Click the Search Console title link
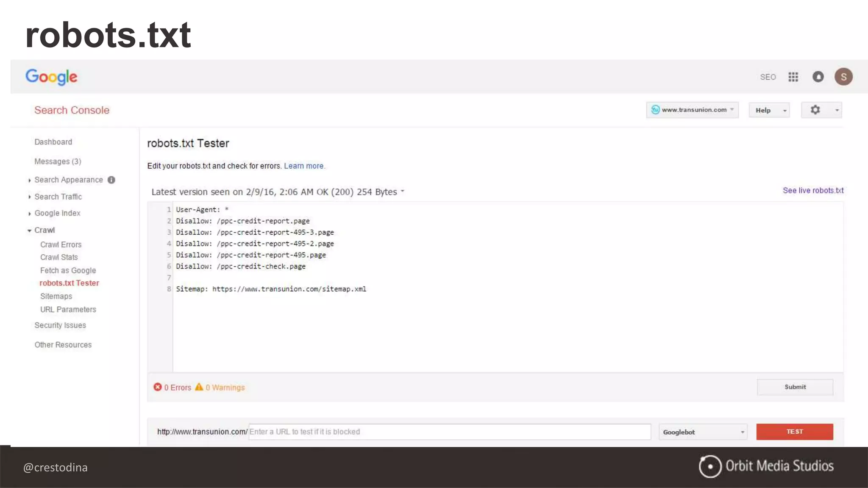 pyautogui.click(x=72, y=110)
